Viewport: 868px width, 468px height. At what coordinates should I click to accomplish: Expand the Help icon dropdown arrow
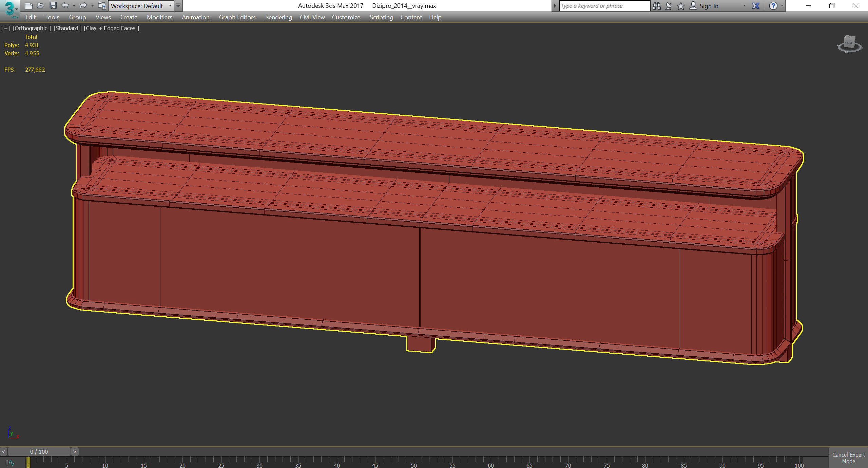click(x=782, y=6)
